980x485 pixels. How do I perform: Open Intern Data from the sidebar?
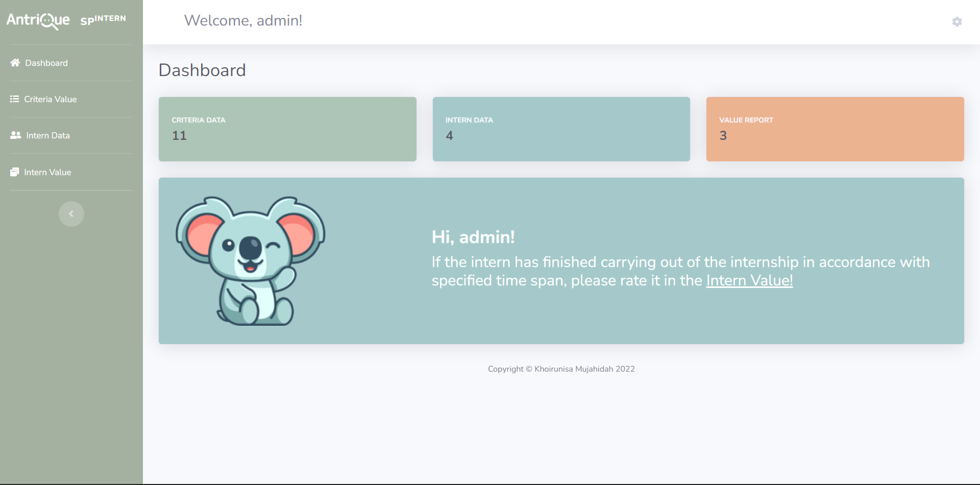click(x=47, y=135)
